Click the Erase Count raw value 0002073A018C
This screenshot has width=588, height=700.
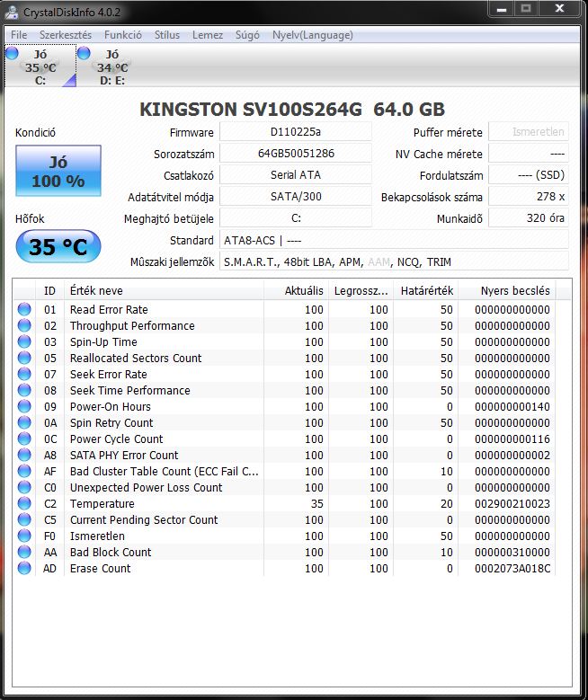pyautogui.click(x=512, y=568)
